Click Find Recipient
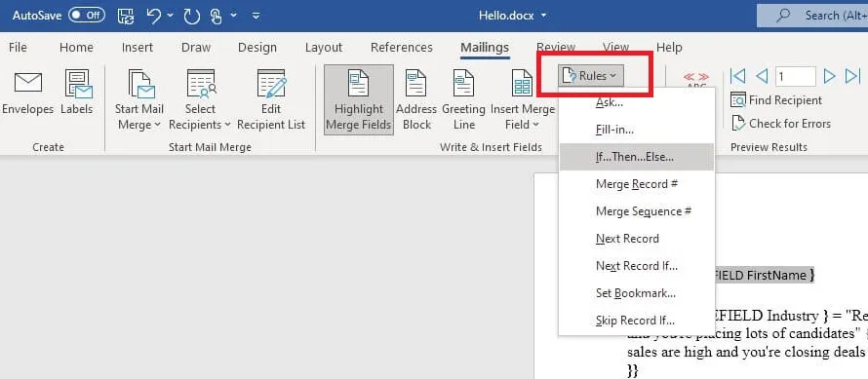868x379 pixels. [x=776, y=100]
